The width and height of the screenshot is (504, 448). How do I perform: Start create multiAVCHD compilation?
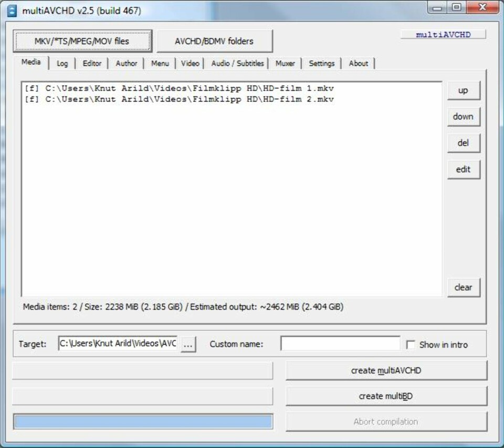pyautogui.click(x=386, y=370)
